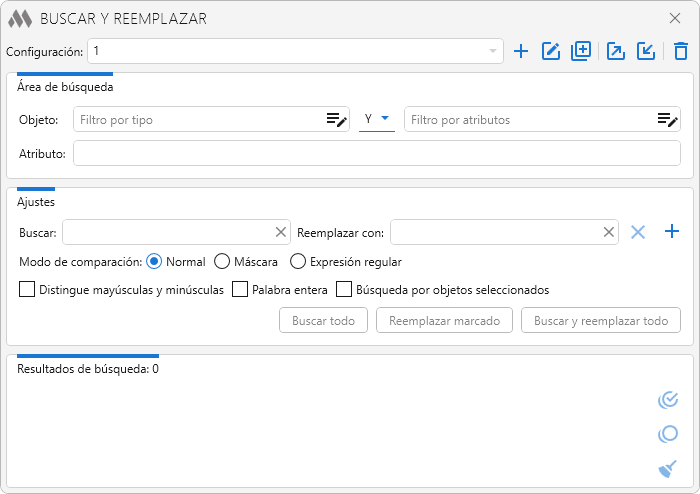Viewport: 700px width, 494px height.
Task: Delete configuration with the trash icon
Action: click(x=681, y=52)
